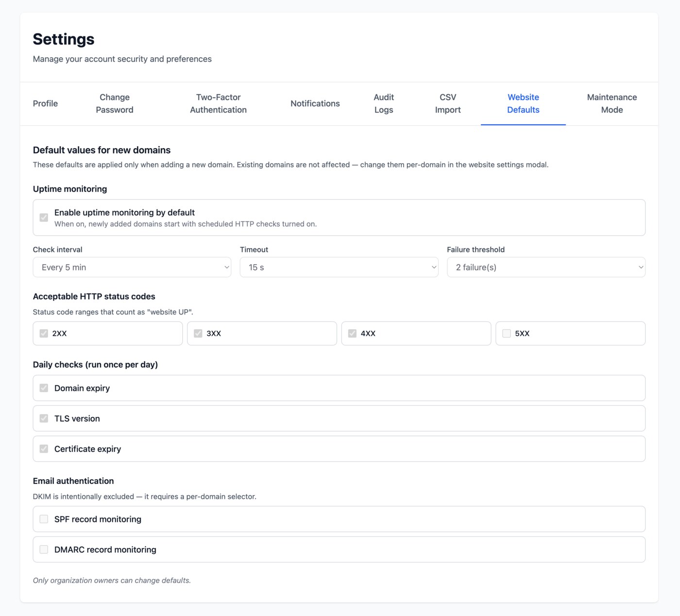Open the Check interval dropdown
The image size is (680, 616).
[132, 267]
